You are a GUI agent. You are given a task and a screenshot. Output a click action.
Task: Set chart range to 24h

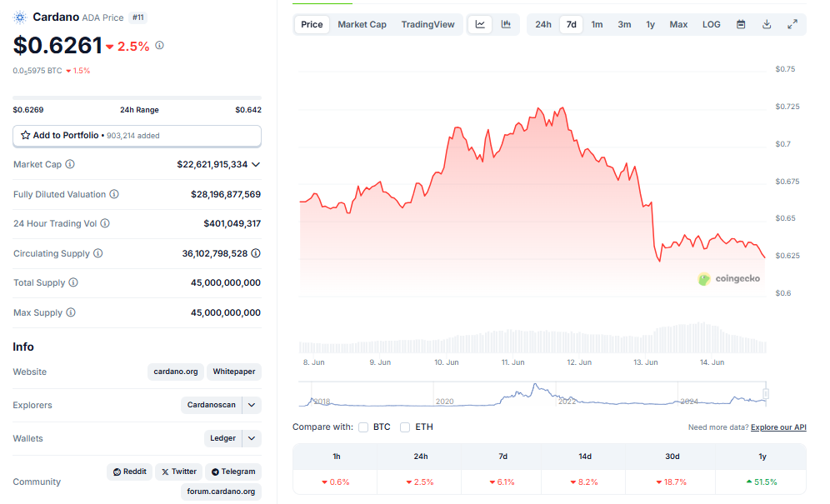(x=543, y=24)
